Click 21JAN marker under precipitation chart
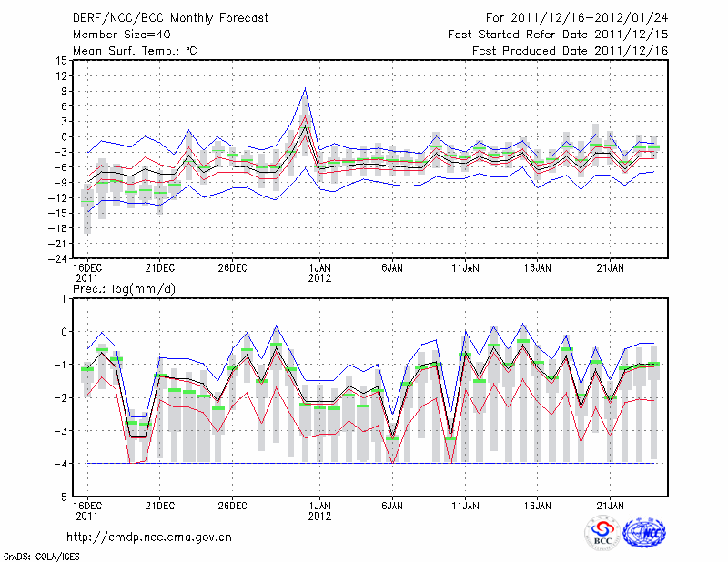Viewport: 728px width, 562px height. [610, 505]
